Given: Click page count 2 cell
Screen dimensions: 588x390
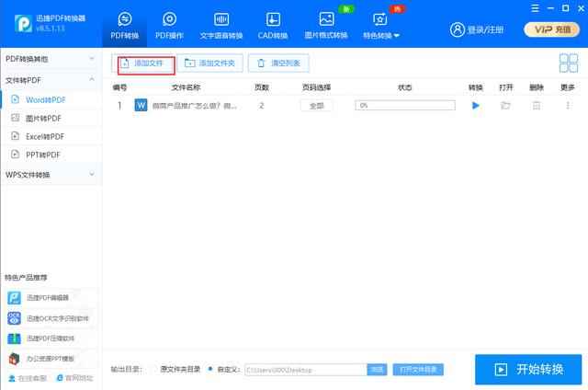Looking at the screenshot, I should [x=261, y=106].
